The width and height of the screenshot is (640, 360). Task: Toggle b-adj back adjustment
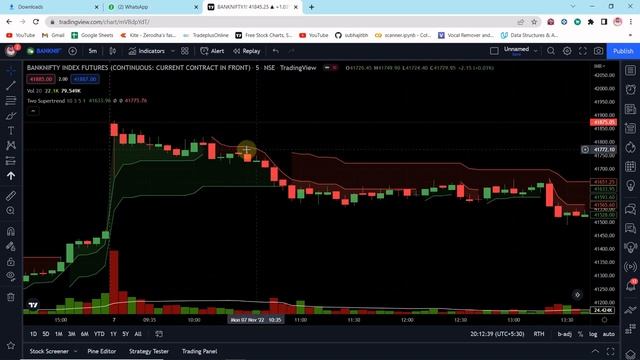(564, 334)
